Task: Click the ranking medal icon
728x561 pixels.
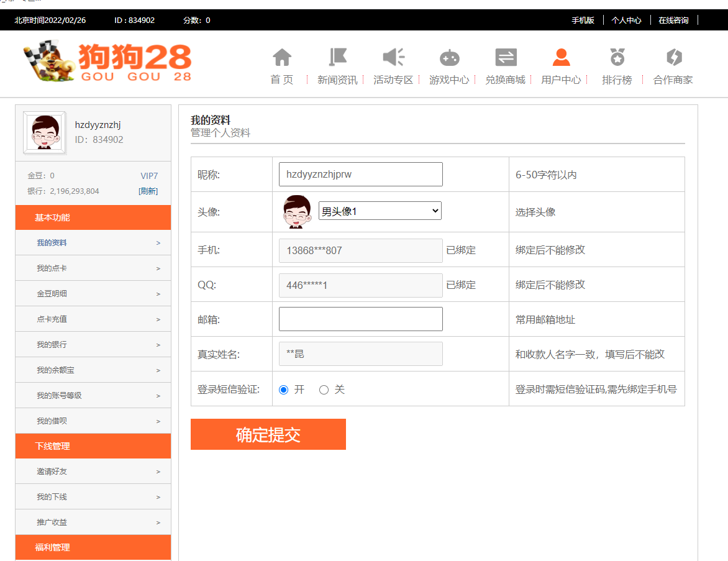Action: (x=617, y=58)
